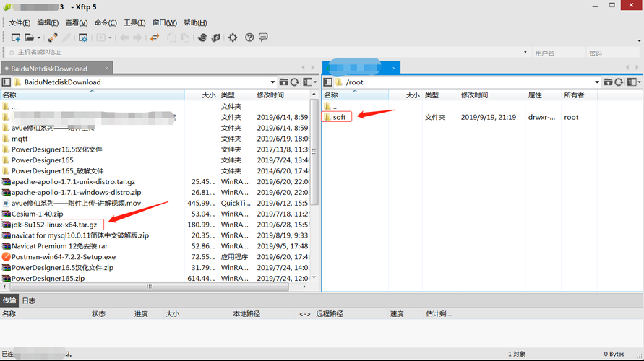Open the 帮助(H) menu

coord(195,22)
